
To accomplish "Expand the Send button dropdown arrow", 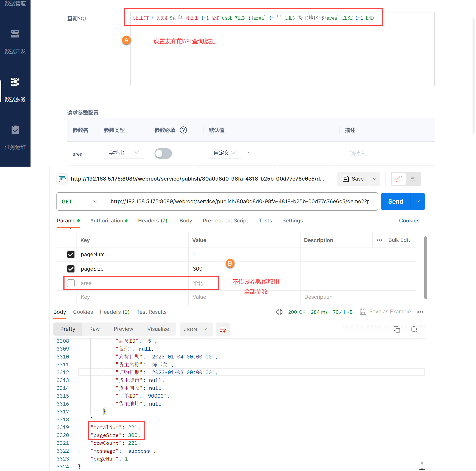I will coord(418,202).
